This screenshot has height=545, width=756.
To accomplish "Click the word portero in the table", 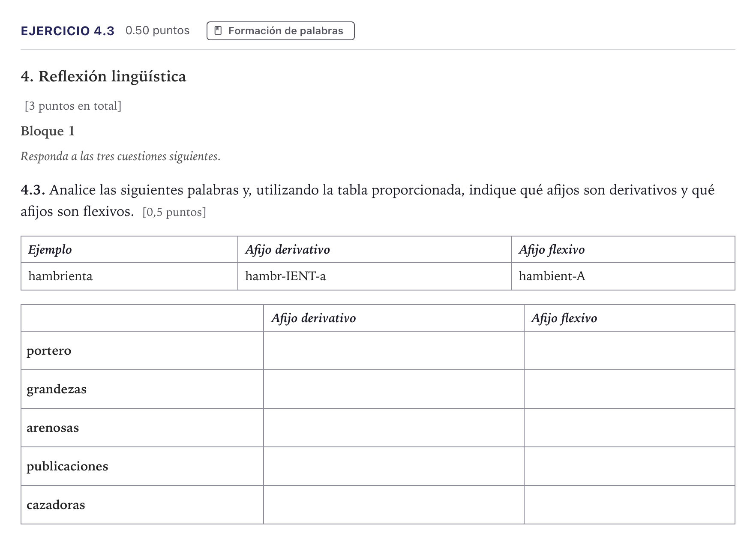I will (49, 351).
